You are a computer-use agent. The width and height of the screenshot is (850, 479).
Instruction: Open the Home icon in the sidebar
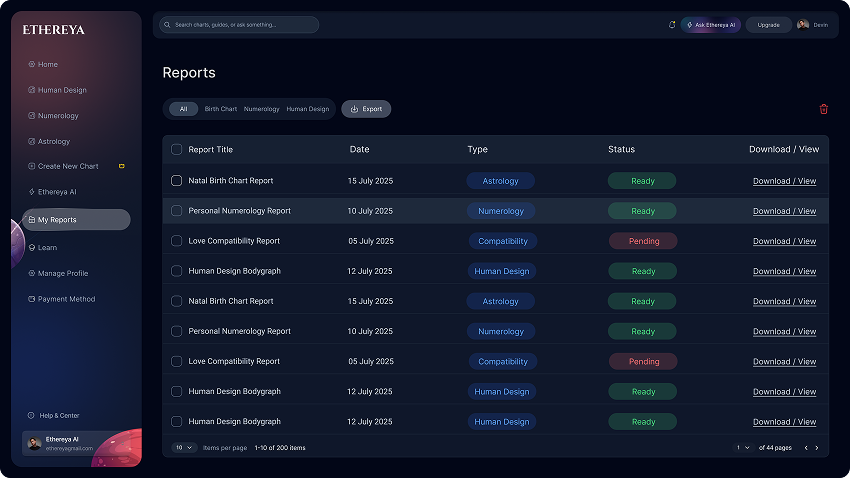point(31,64)
